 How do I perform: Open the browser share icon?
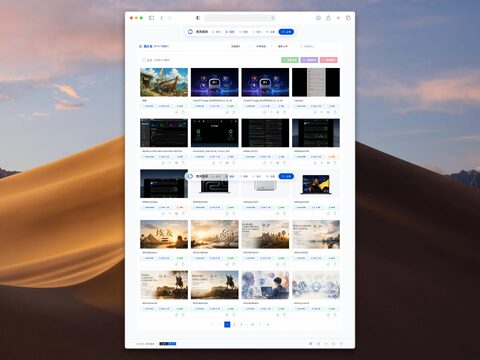[x=328, y=18]
